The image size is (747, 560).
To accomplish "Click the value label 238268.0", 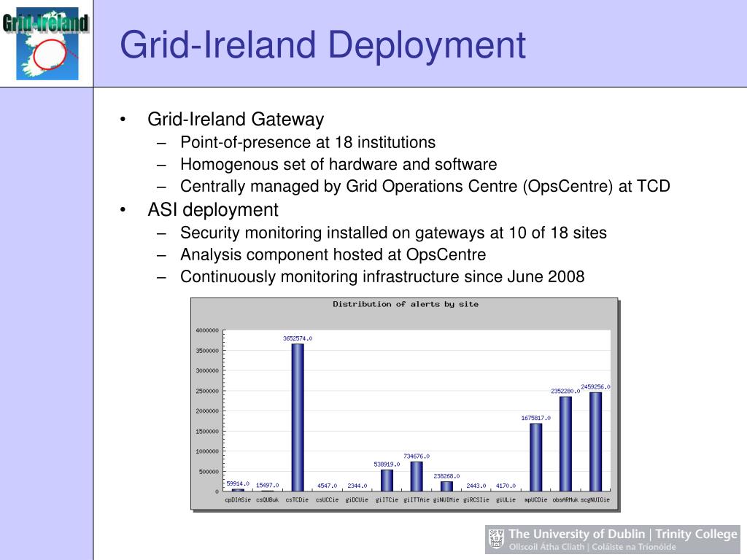I will pyautogui.click(x=446, y=476).
